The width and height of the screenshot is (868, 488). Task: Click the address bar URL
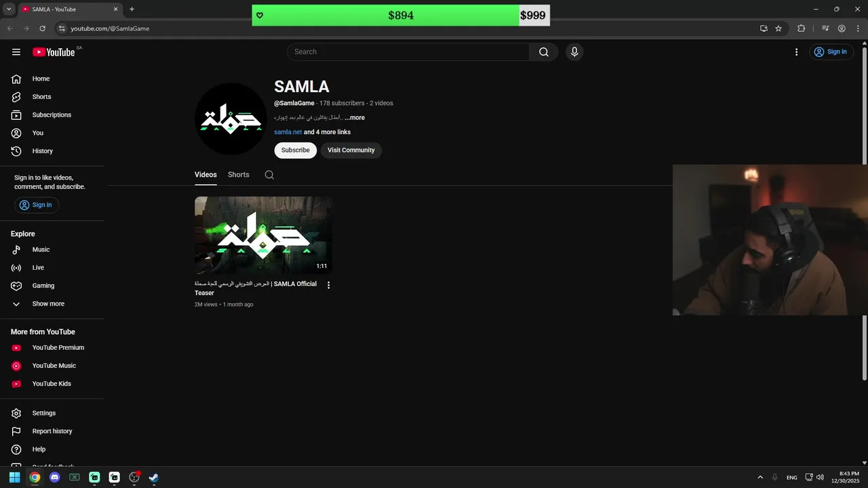tap(110, 28)
